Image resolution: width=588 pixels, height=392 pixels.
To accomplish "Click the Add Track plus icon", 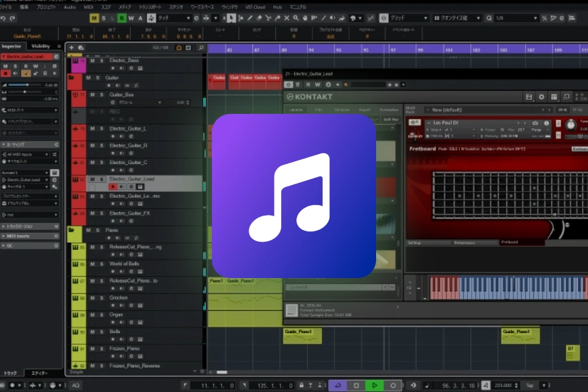I will (x=71, y=48).
